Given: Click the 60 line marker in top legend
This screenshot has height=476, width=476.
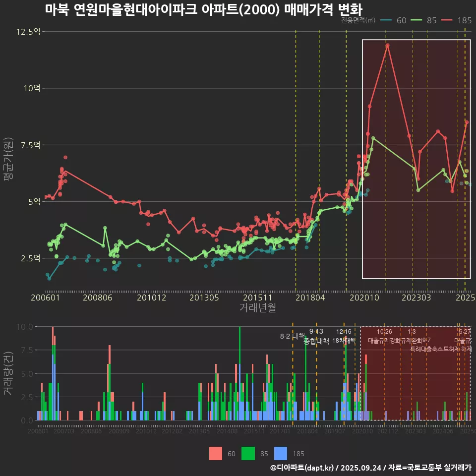Looking at the screenshot, I should [x=387, y=20].
